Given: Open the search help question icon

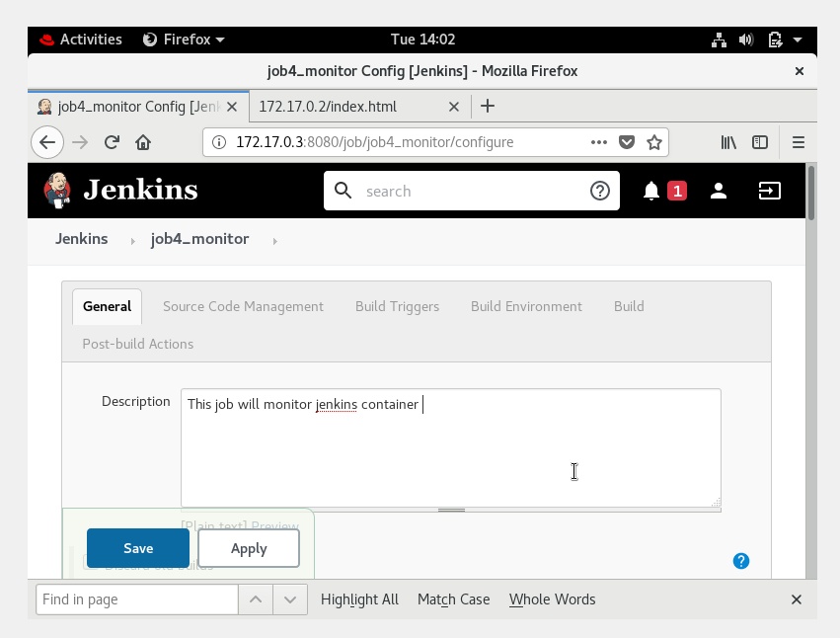Looking at the screenshot, I should 599,191.
